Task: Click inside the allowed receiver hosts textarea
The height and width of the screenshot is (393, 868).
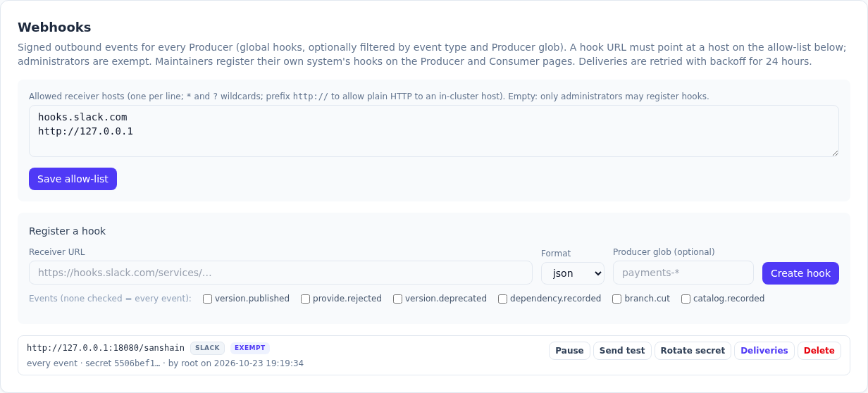Action: click(x=434, y=131)
